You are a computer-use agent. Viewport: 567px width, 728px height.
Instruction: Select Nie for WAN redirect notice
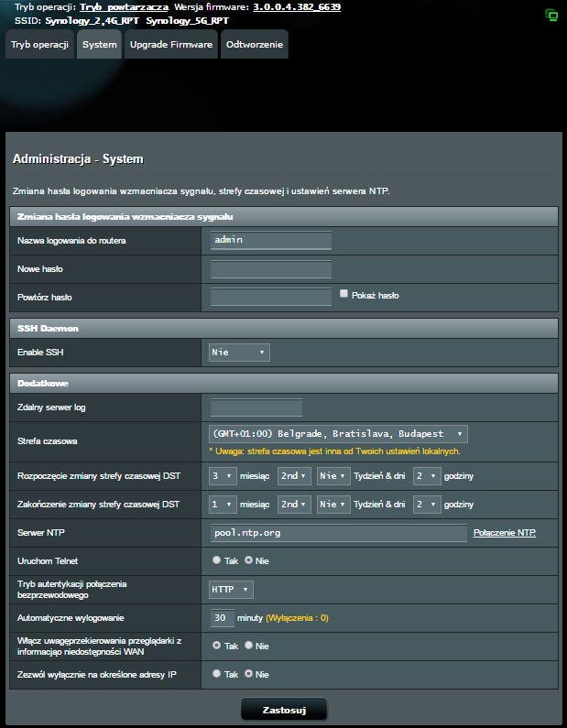tap(248, 646)
